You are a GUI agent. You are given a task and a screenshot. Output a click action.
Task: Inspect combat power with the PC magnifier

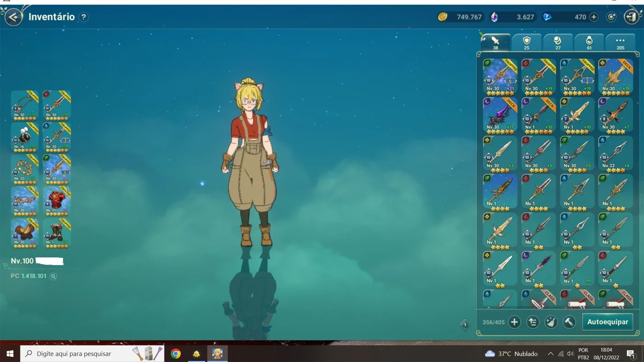click(53, 277)
